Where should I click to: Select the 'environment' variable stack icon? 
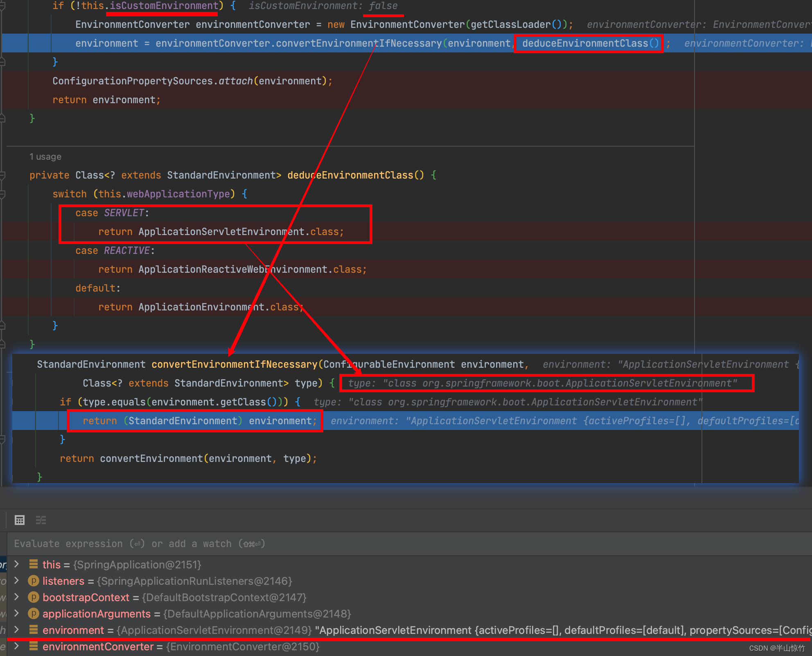tap(34, 630)
